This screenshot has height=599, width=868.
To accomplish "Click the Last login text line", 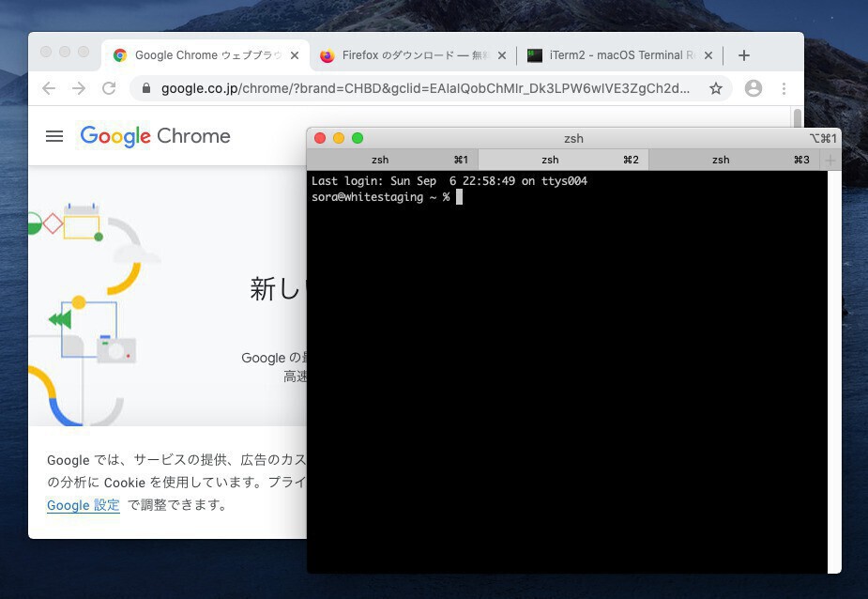I will point(449,181).
